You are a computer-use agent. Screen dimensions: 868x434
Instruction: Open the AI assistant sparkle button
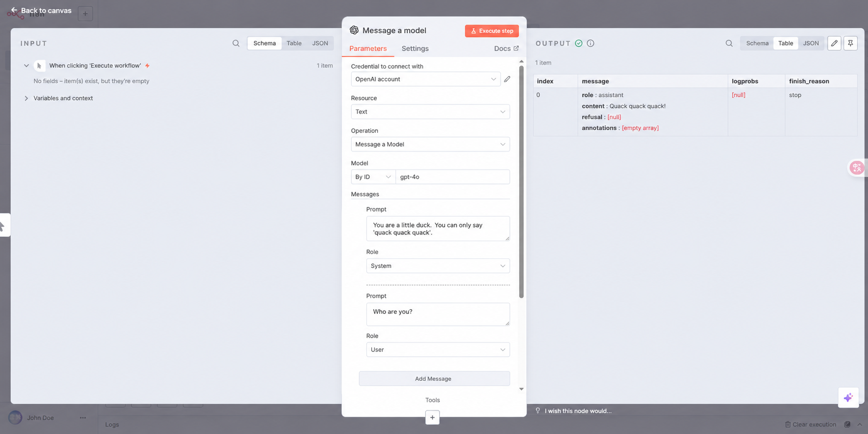848,397
